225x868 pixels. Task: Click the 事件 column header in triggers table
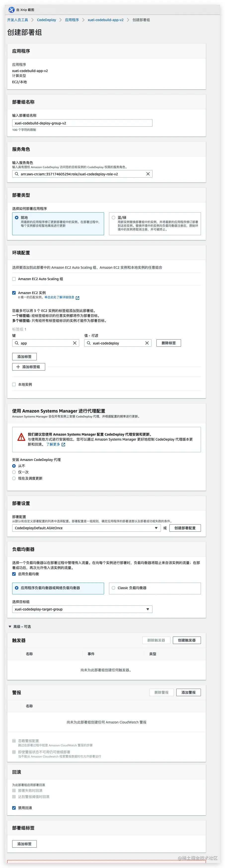pyautogui.click(x=91, y=654)
